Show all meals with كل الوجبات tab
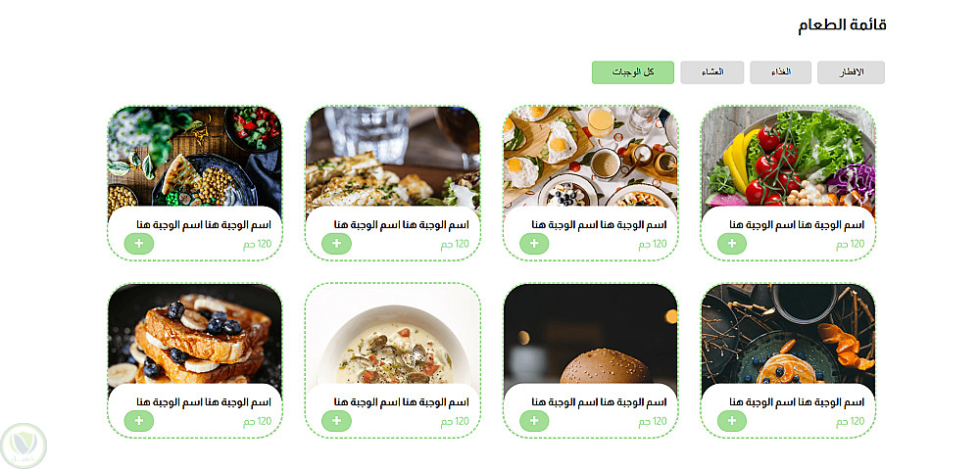Image resolution: width=980 pixels, height=469 pixels. [x=633, y=72]
